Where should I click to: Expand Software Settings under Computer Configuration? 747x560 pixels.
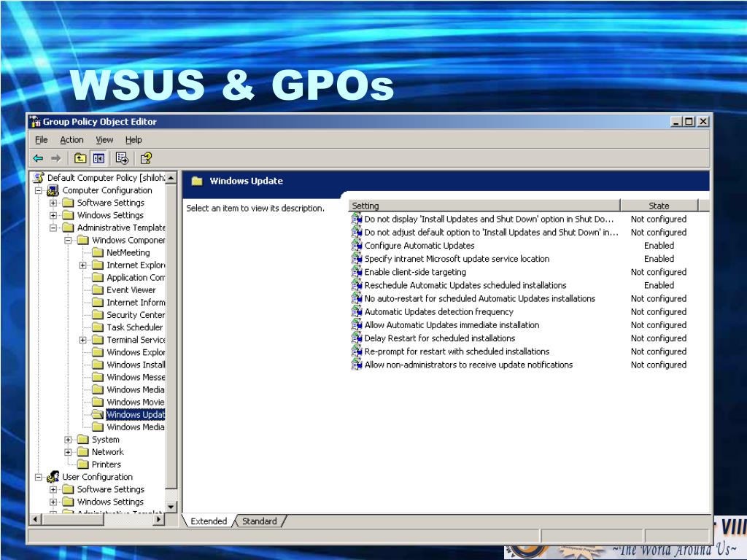point(53,203)
